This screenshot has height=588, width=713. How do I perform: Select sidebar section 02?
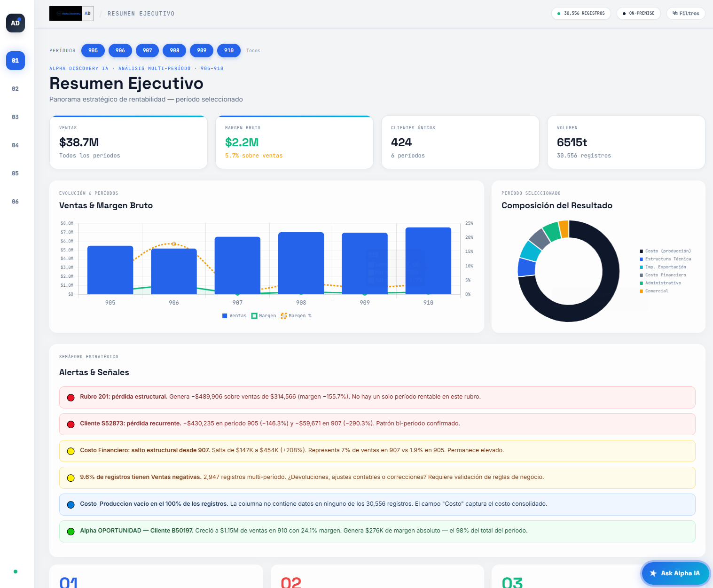[15, 88]
